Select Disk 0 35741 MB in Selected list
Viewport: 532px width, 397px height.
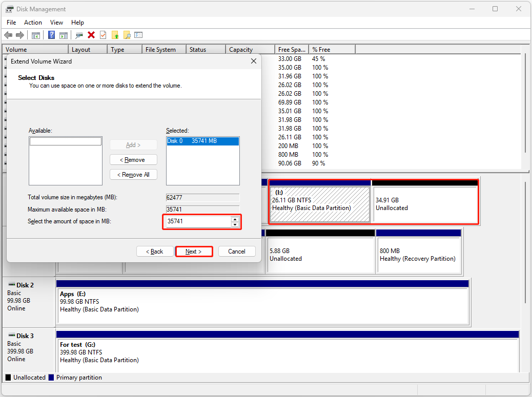(202, 141)
